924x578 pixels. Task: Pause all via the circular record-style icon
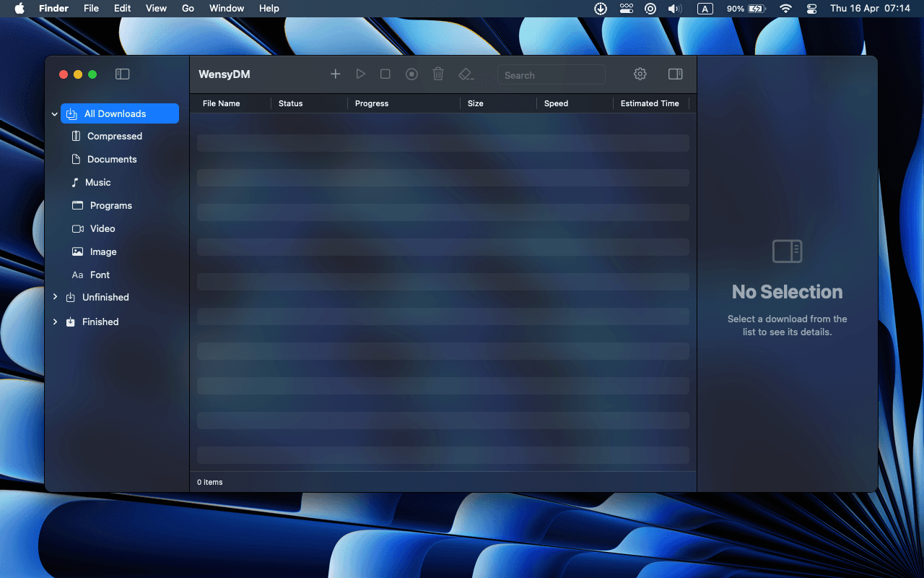pos(411,74)
